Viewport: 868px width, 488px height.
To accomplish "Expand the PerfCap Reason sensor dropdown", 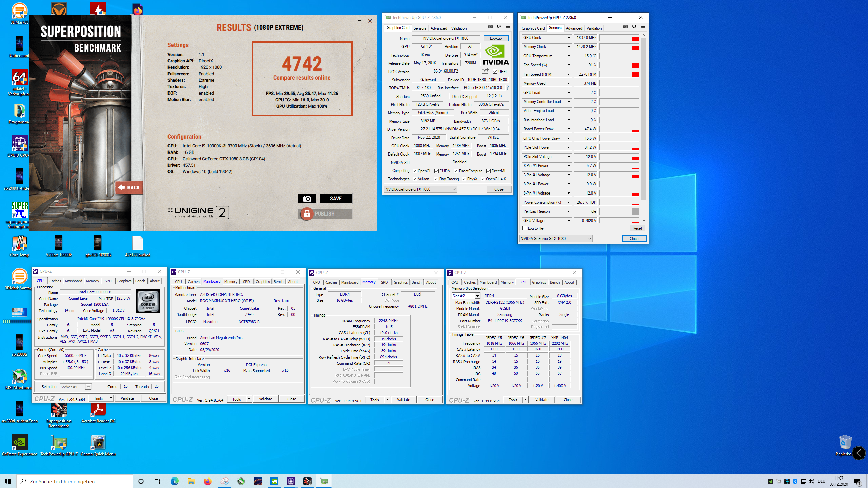I will (569, 211).
